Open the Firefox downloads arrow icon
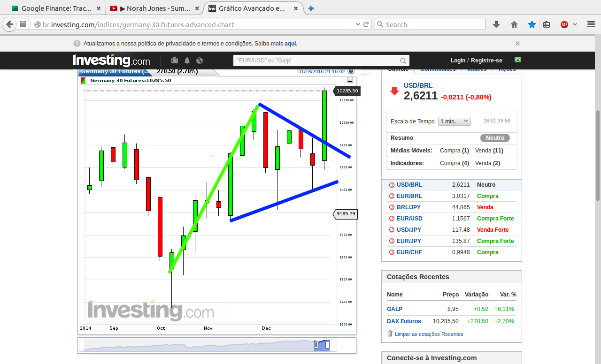The width and height of the screenshot is (601, 364). pyautogui.click(x=496, y=24)
